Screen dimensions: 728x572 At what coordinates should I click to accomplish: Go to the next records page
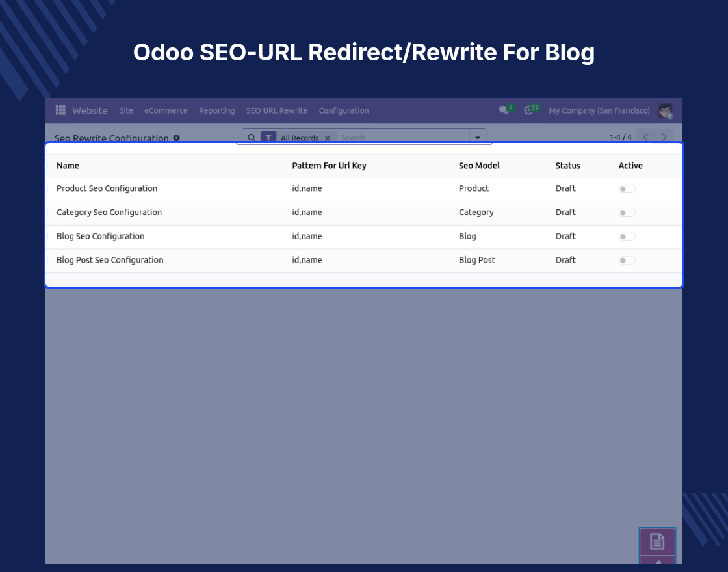pyautogui.click(x=664, y=137)
